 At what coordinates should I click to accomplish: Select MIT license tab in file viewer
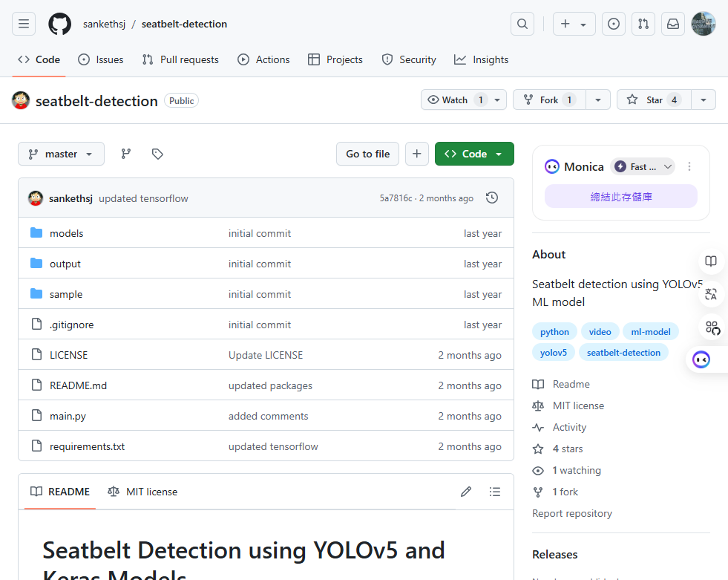pos(142,492)
